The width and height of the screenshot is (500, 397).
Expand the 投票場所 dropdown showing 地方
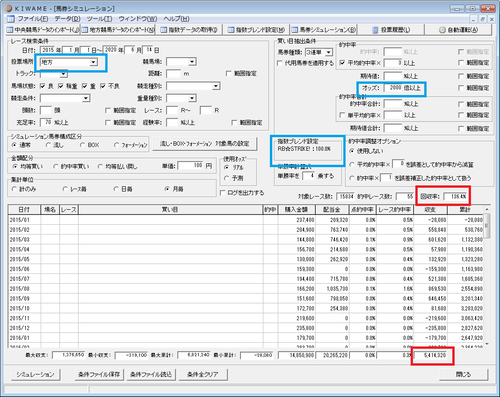[94, 62]
